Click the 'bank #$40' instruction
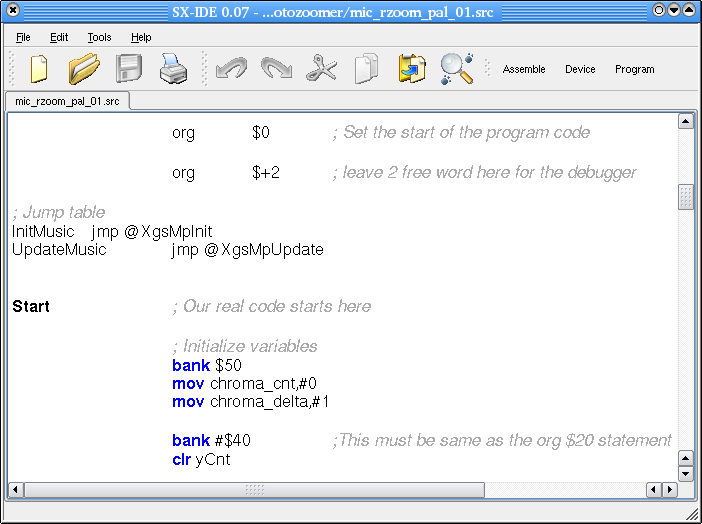This screenshot has width=702, height=524. click(211, 440)
